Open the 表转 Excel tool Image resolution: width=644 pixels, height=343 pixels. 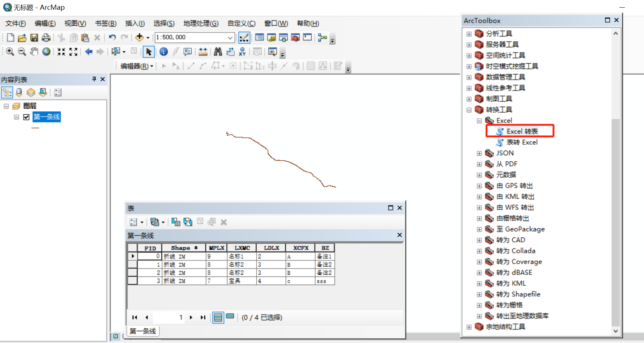tap(522, 142)
